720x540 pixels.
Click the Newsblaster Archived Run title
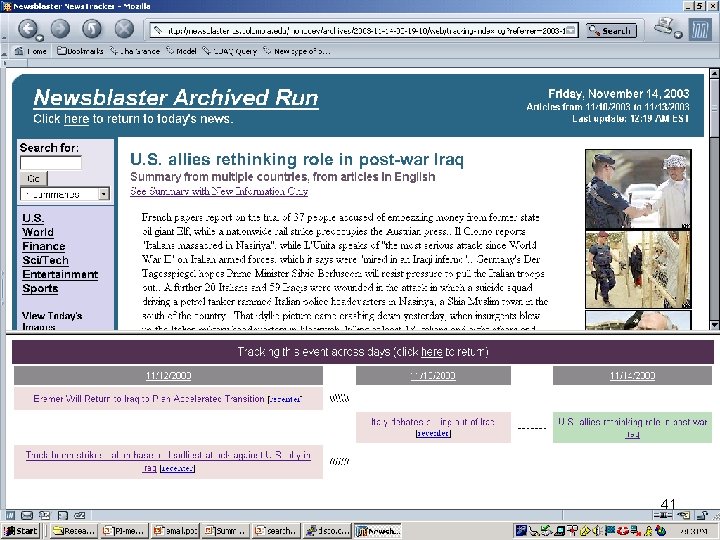(x=176, y=97)
